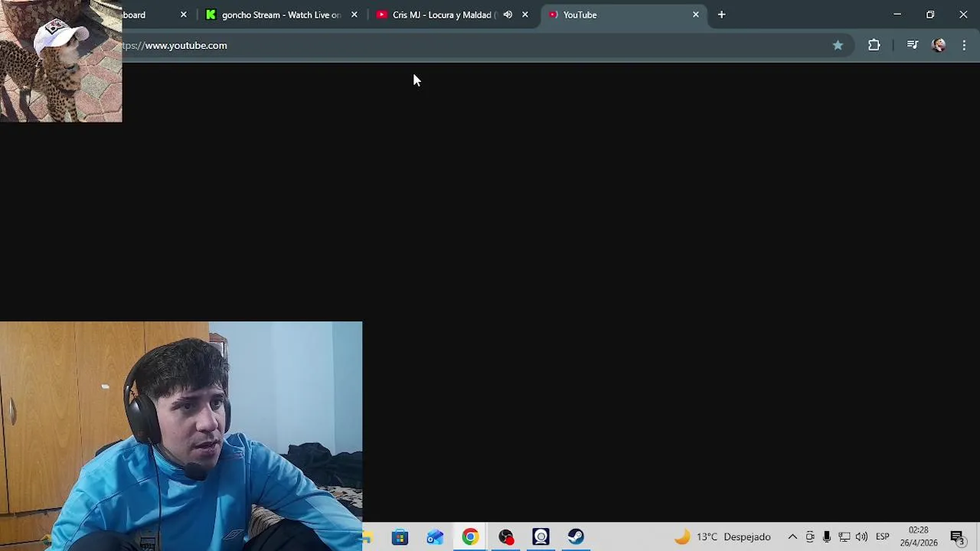Screen dimensions: 980x551
Task: Open the media controls icon in toolbar
Action: 912,45
